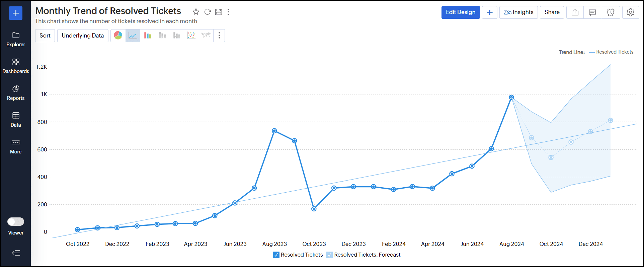
Task: Click the save floppy disk icon
Action: click(219, 12)
